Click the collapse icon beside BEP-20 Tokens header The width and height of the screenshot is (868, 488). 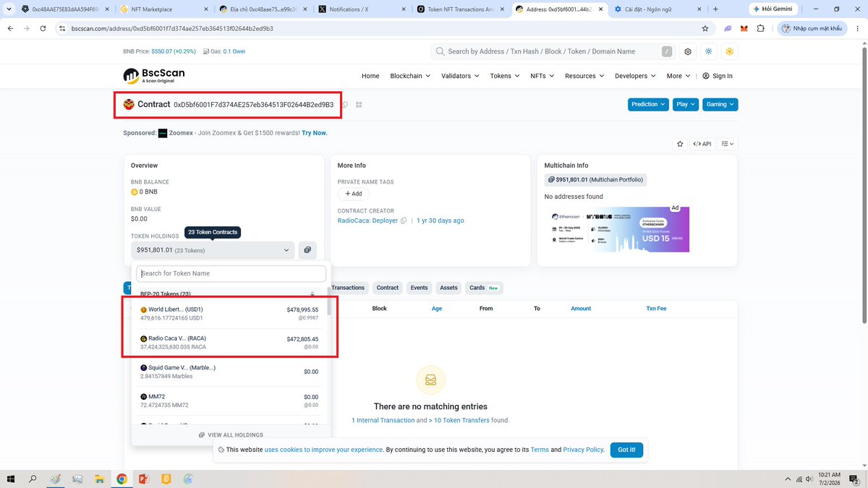coord(312,294)
